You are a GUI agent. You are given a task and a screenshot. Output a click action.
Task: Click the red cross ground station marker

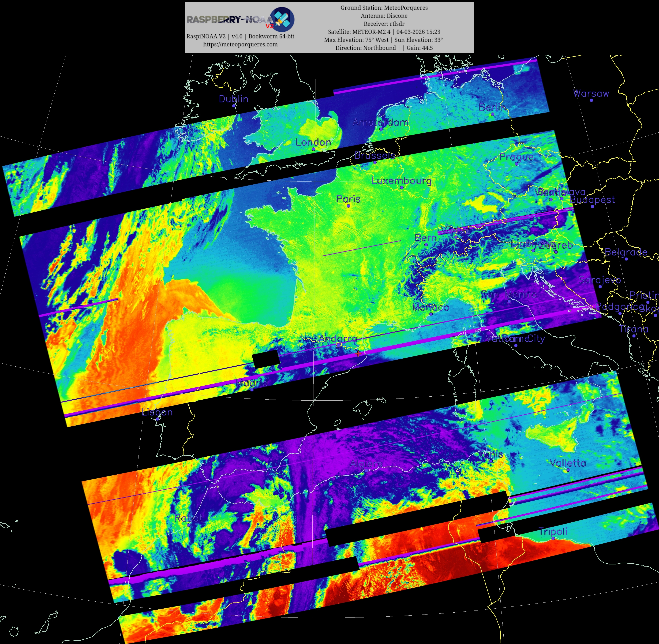coord(358,353)
